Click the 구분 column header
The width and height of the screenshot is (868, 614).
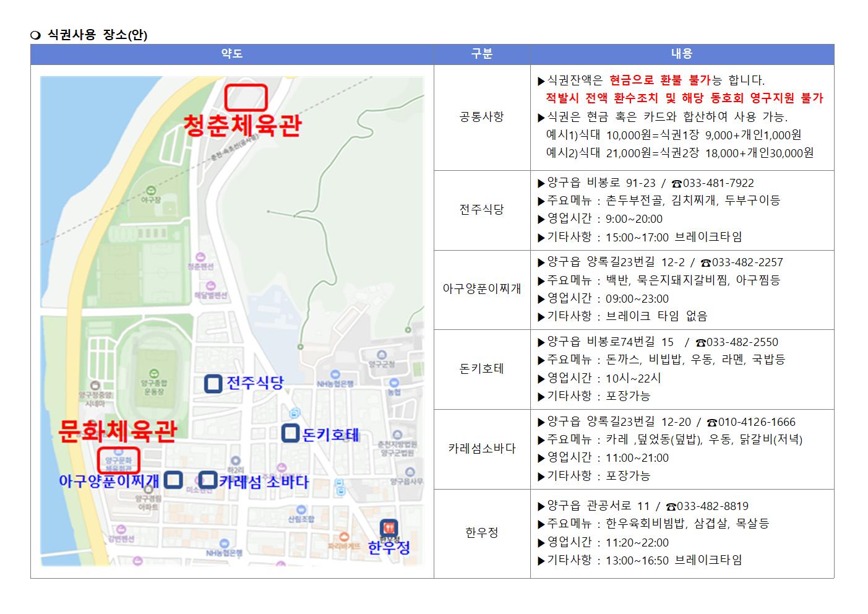tap(481, 54)
